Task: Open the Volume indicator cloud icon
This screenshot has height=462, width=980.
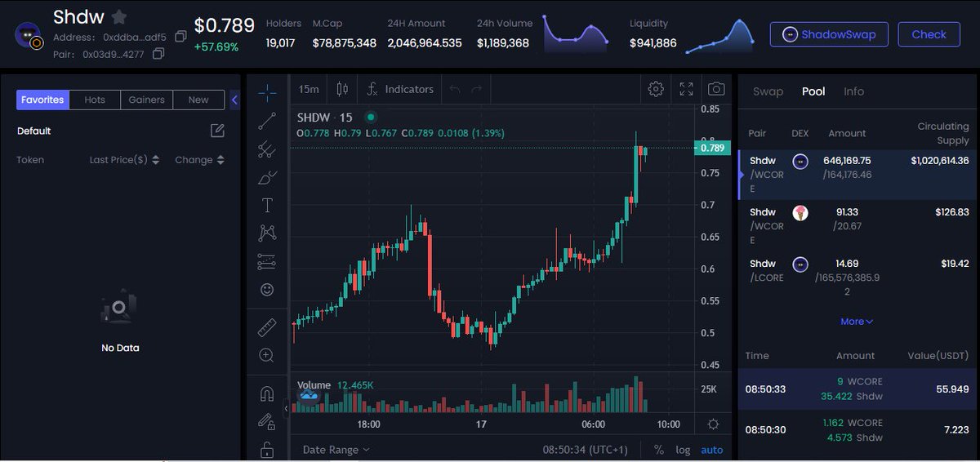Action: pyautogui.click(x=309, y=397)
